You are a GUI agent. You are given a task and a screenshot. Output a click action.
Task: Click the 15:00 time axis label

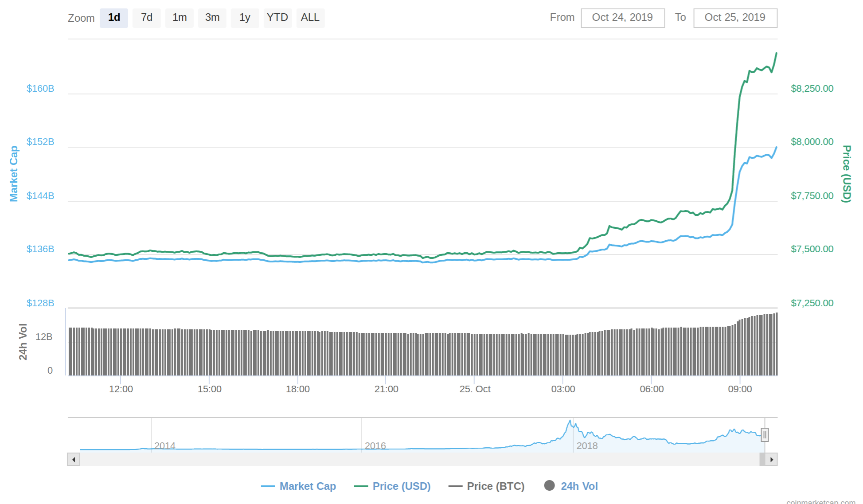click(210, 389)
